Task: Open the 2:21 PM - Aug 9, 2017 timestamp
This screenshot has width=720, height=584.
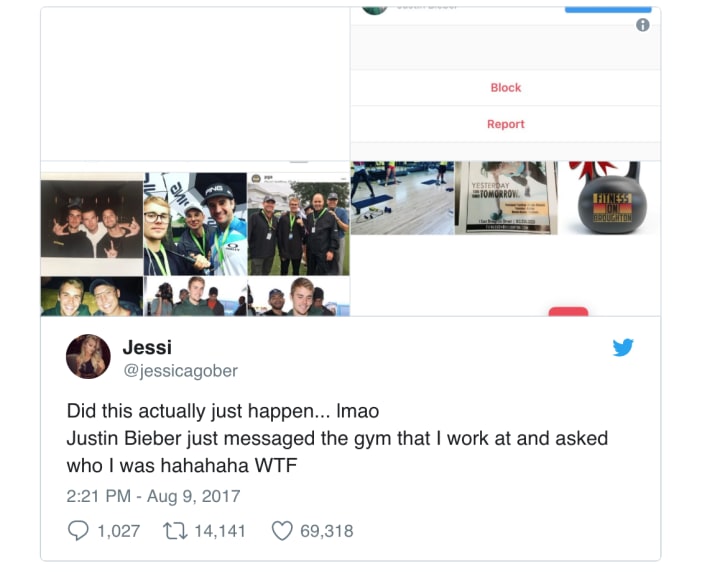Action: (x=153, y=496)
